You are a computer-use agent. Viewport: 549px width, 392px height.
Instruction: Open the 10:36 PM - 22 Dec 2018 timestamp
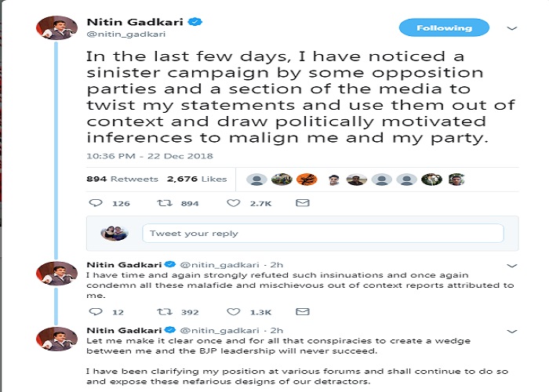click(x=139, y=157)
